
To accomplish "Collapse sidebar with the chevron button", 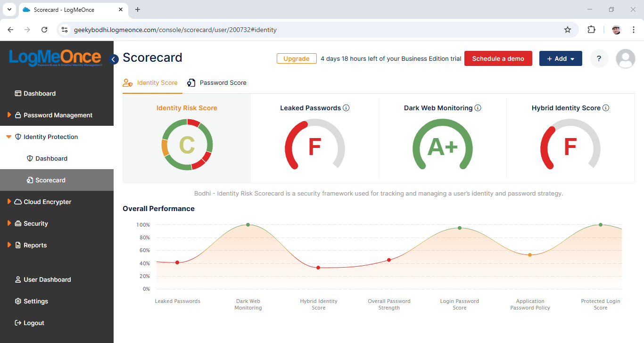I will coord(114,59).
